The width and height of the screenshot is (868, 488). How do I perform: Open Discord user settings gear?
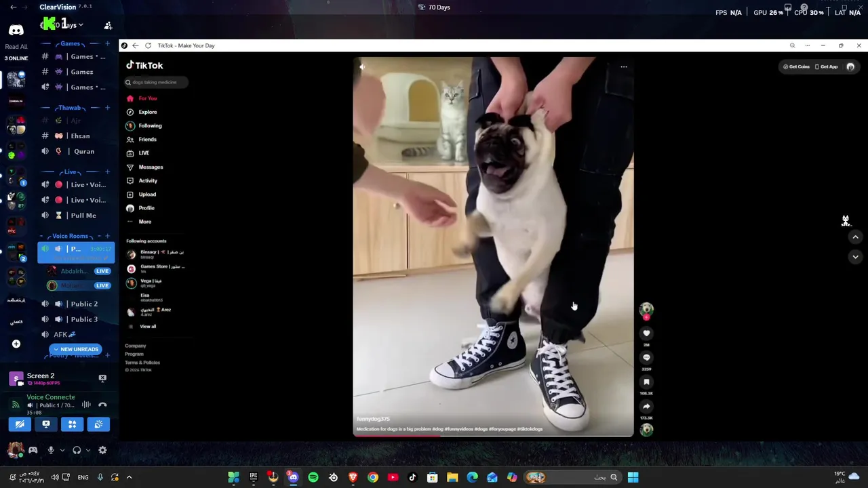tap(102, 450)
